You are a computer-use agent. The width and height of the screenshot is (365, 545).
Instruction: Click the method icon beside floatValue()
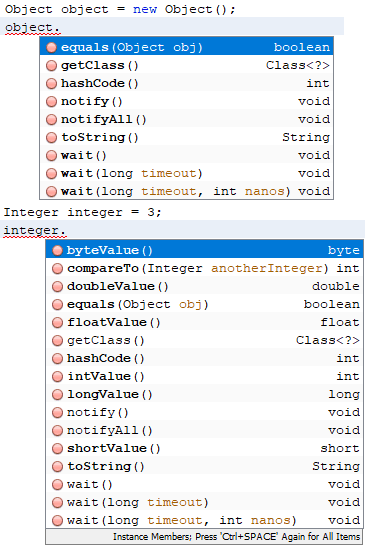tap(57, 323)
